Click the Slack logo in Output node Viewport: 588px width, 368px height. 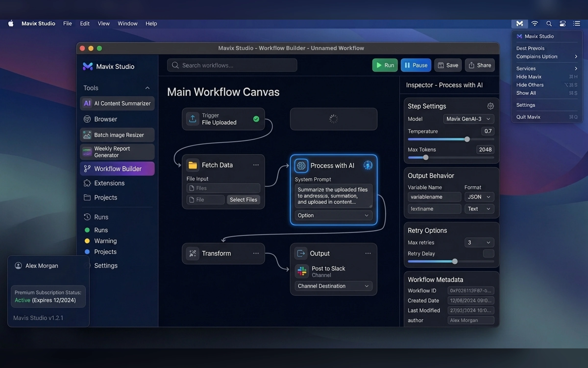point(302,271)
